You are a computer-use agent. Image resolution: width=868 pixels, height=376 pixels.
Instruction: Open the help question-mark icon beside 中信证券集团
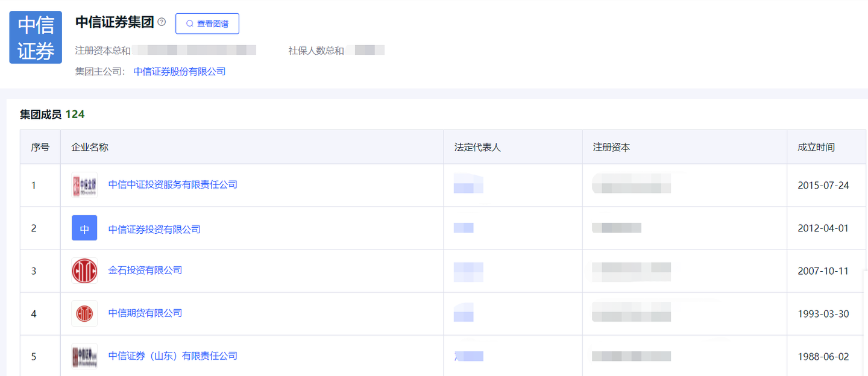click(x=162, y=22)
